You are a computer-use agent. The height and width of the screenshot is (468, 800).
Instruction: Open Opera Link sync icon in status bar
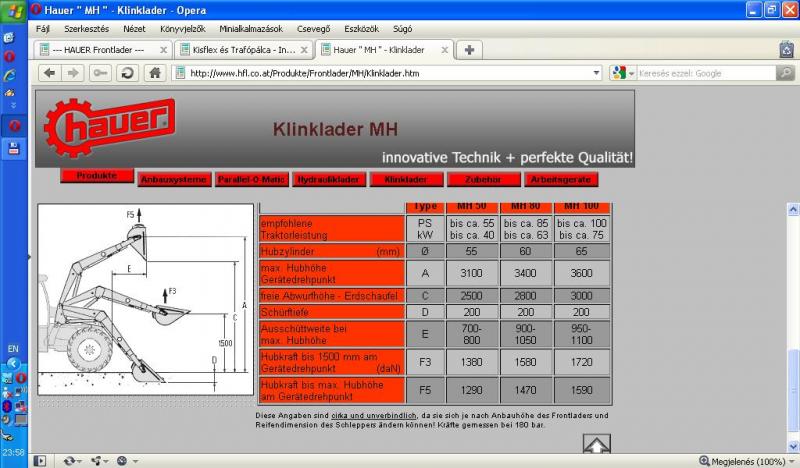69,461
